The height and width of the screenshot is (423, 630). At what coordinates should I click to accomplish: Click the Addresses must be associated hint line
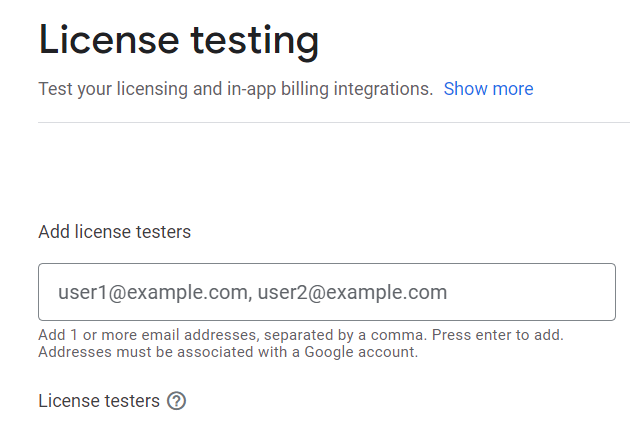(x=228, y=352)
